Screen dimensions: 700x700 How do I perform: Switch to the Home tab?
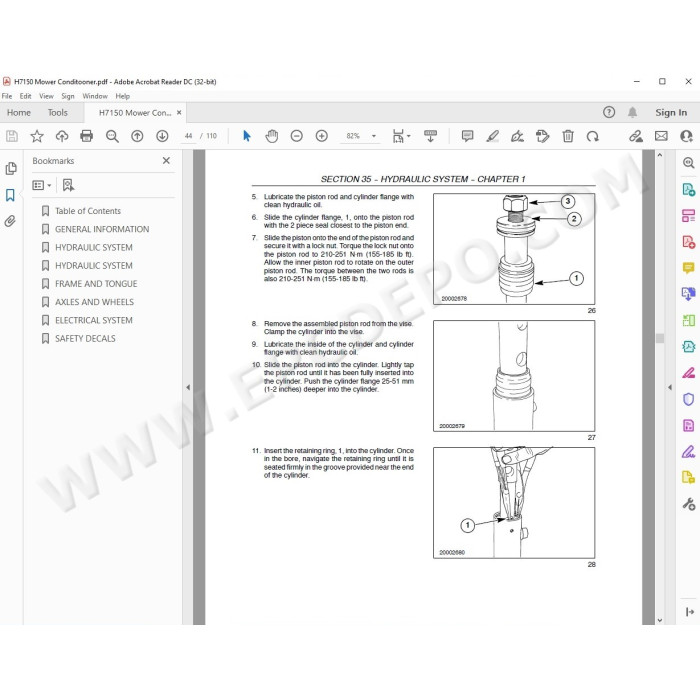click(x=19, y=112)
